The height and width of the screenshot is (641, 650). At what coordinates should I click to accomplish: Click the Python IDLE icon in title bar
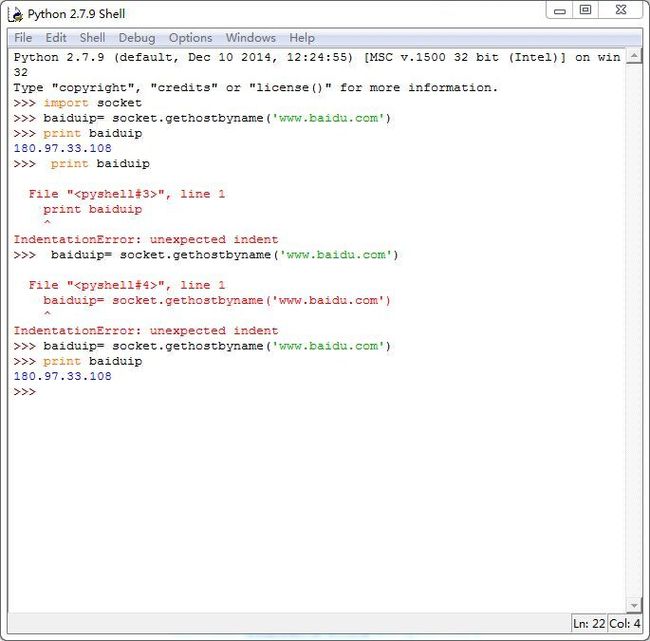16,15
